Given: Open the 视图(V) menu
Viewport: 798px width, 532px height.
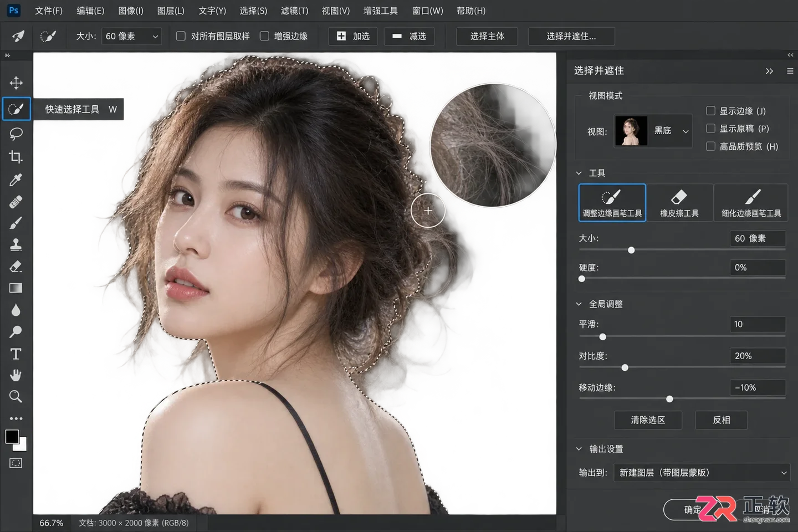Looking at the screenshot, I should click(336, 11).
